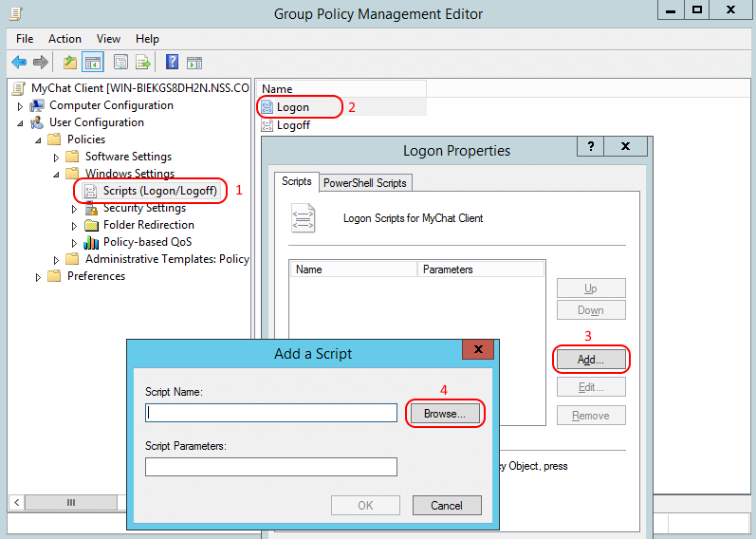Open Help via the question mark icon
Screen dimensions: 756x539
pos(172,63)
